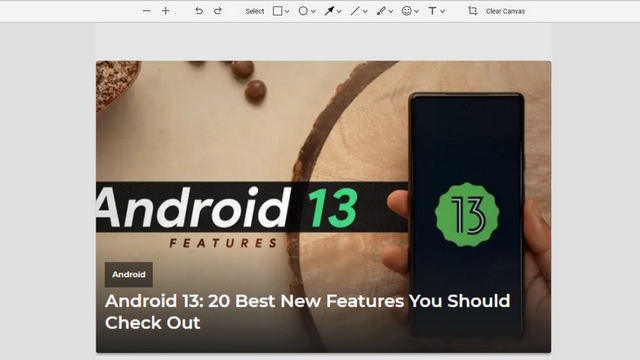This screenshot has height=360, width=640.
Task: Click the Crop tool icon
Action: pos(473,11)
